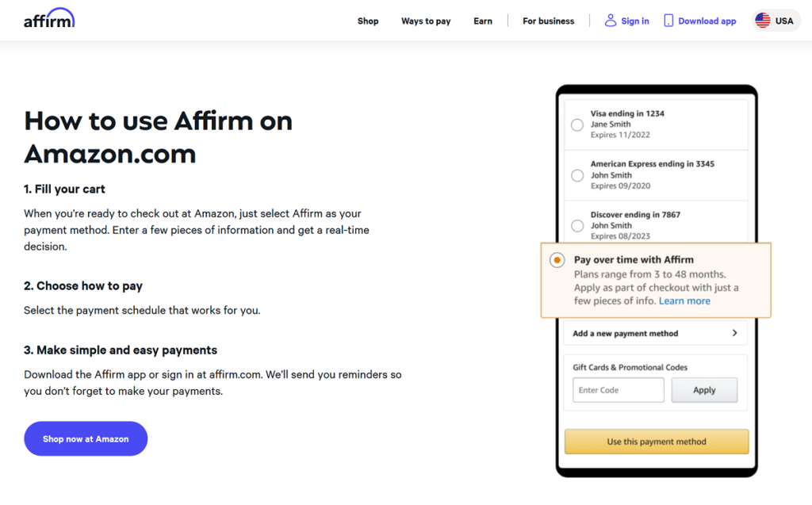812x505 pixels.
Task: Select the Discover ending in 7867 card
Action: 576,225
